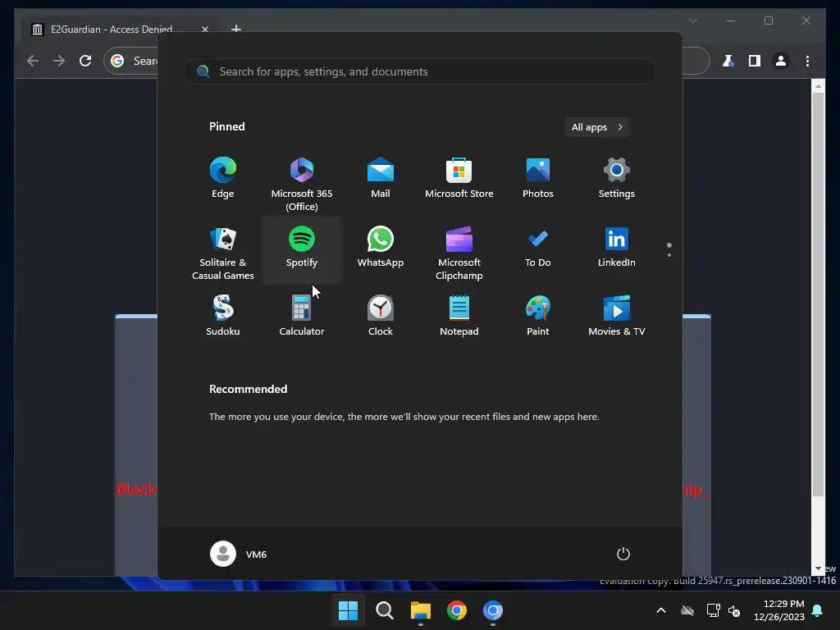This screenshot has height=630, width=840.
Task: Go back in the Chrome window
Action: (x=33, y=61)
